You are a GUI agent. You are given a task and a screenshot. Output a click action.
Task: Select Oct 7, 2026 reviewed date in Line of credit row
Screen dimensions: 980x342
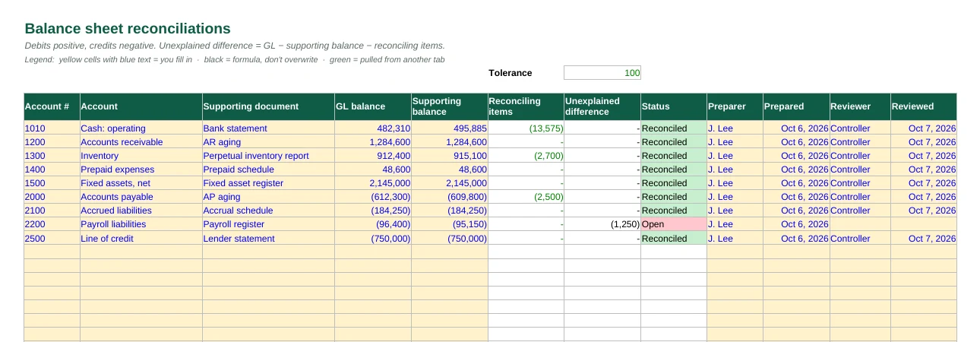[924, 239]
